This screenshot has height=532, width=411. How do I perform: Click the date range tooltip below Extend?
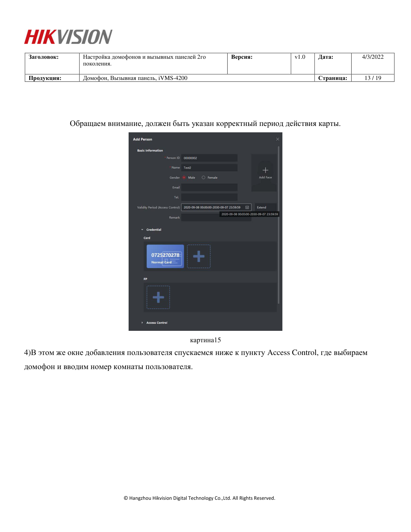[x=249, y=214]
